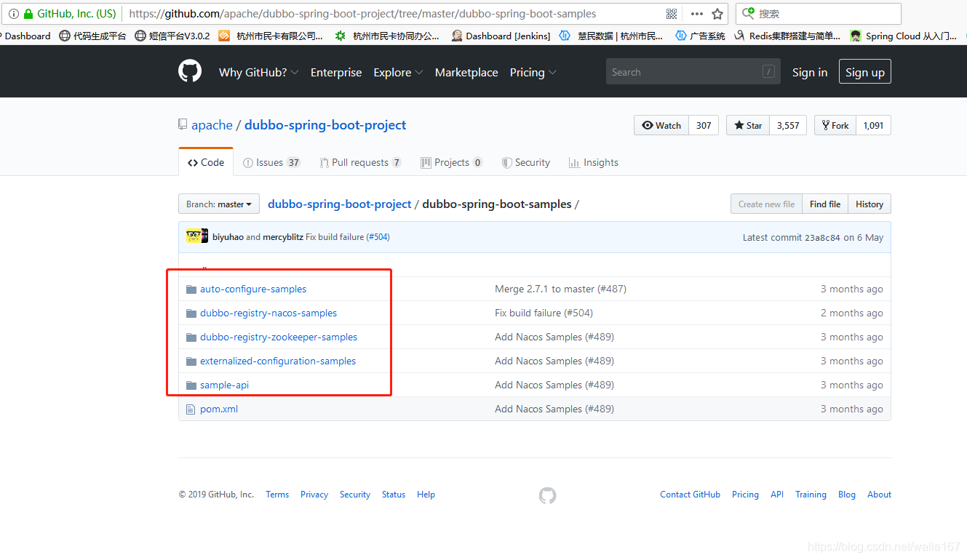Open Marketplace in the top navigation
This screenshot has height=560, width=967.
click(466, 72)
